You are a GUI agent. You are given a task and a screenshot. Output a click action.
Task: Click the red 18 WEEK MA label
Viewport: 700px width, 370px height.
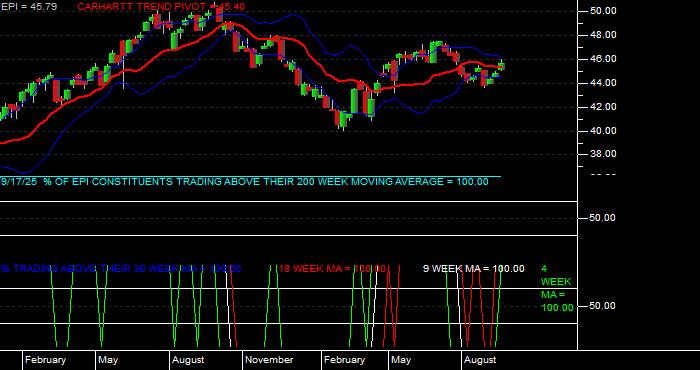(332, 269)
